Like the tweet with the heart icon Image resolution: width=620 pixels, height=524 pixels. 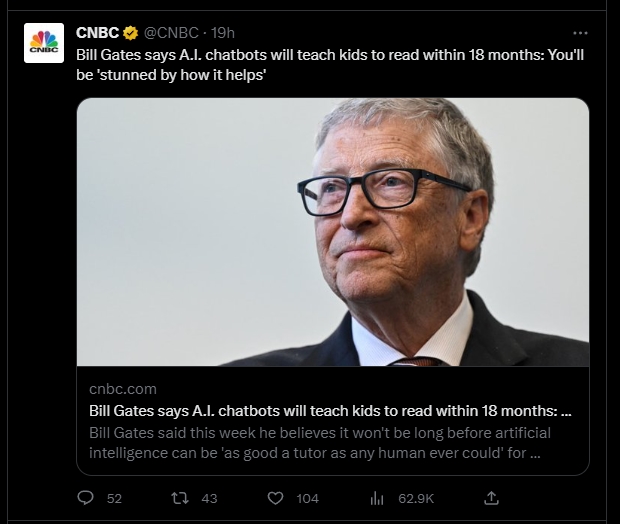(275, 497)
